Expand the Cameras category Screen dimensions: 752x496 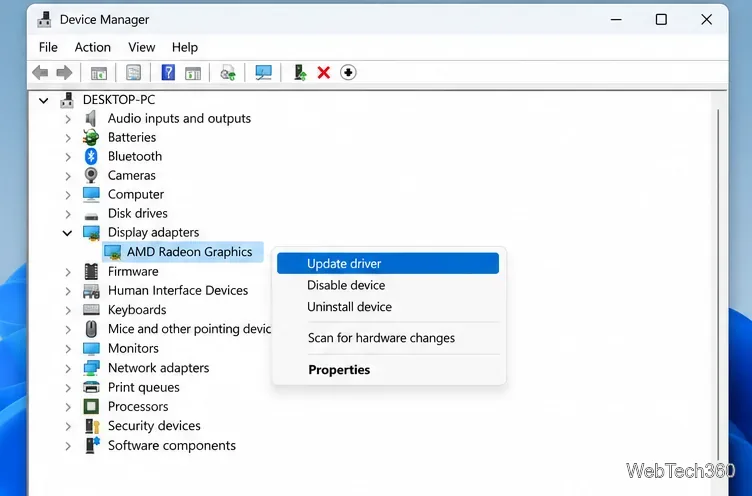tap(68, 176)
